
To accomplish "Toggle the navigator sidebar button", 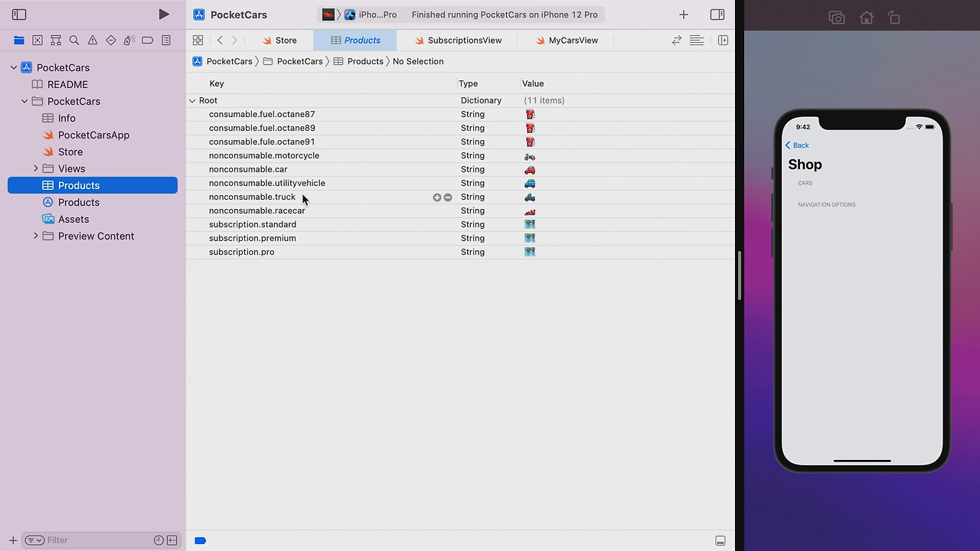I will point(19,15).
